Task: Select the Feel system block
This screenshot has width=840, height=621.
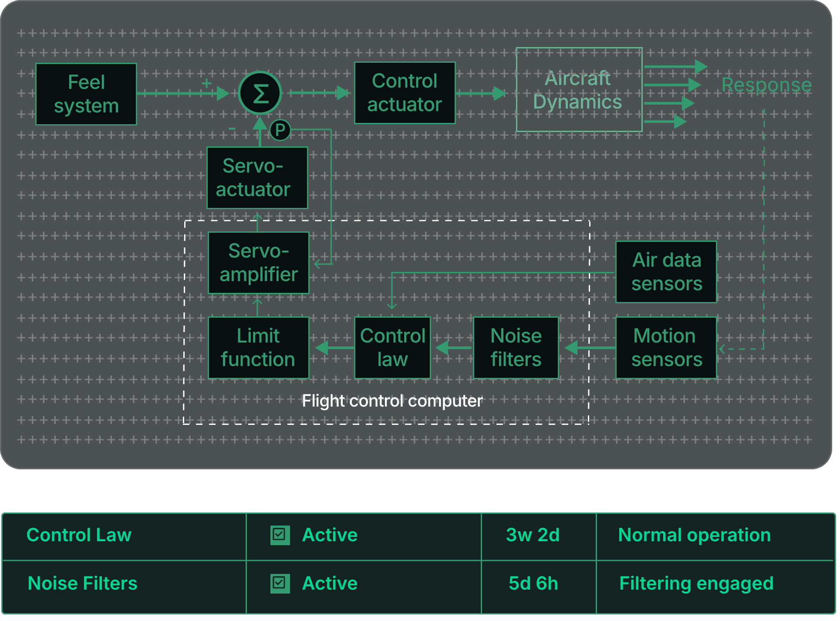Action: pos(86,94)
